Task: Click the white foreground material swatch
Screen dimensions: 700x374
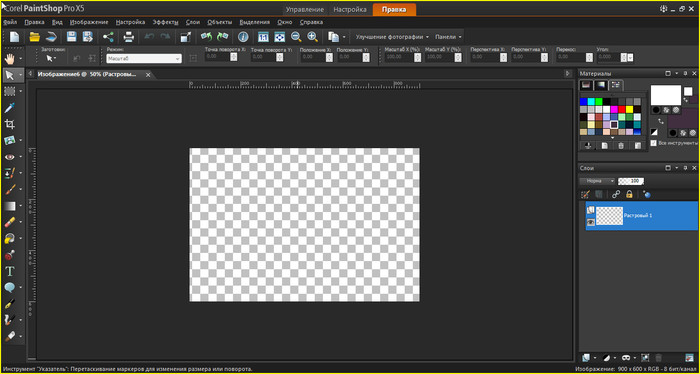Action: 665,95
